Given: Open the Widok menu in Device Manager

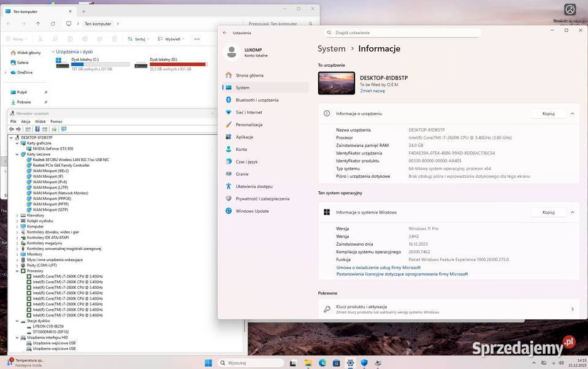Looking at the screenshot, I should [x=40, y=121].
